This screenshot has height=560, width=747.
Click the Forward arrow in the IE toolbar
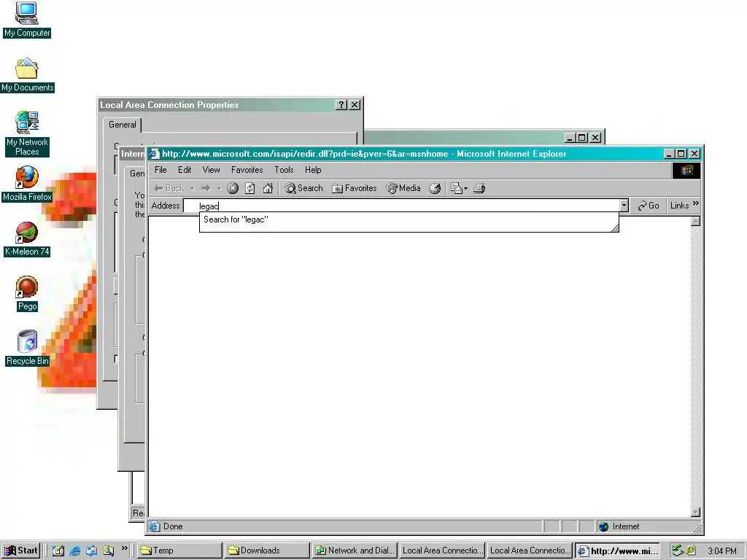point(205,189)
